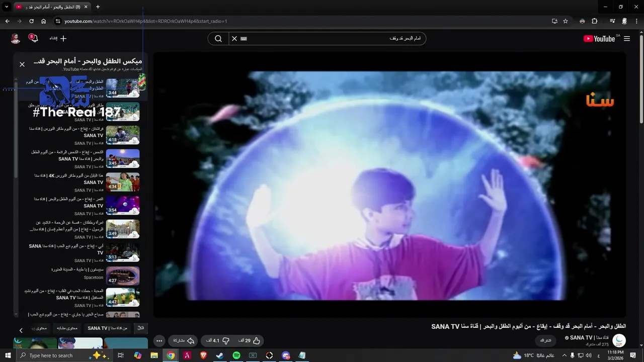
Task: Click the video player area
Action: point(389,185)
